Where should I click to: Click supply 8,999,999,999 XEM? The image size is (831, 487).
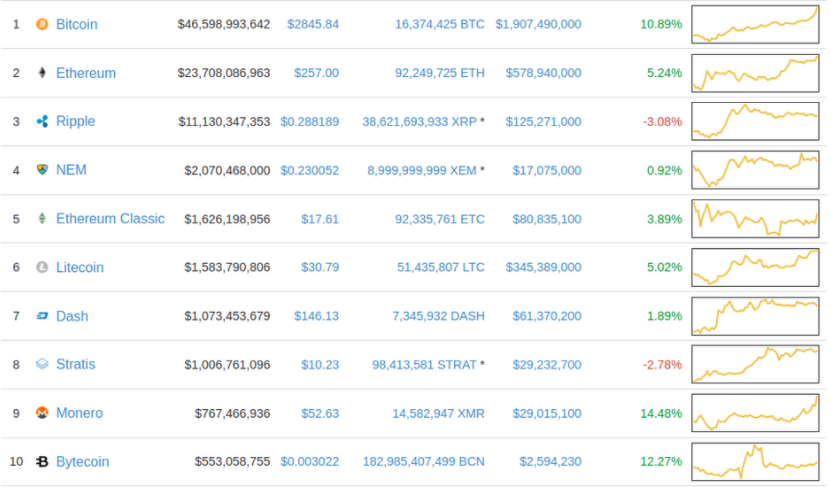click(x=422, y=170)
